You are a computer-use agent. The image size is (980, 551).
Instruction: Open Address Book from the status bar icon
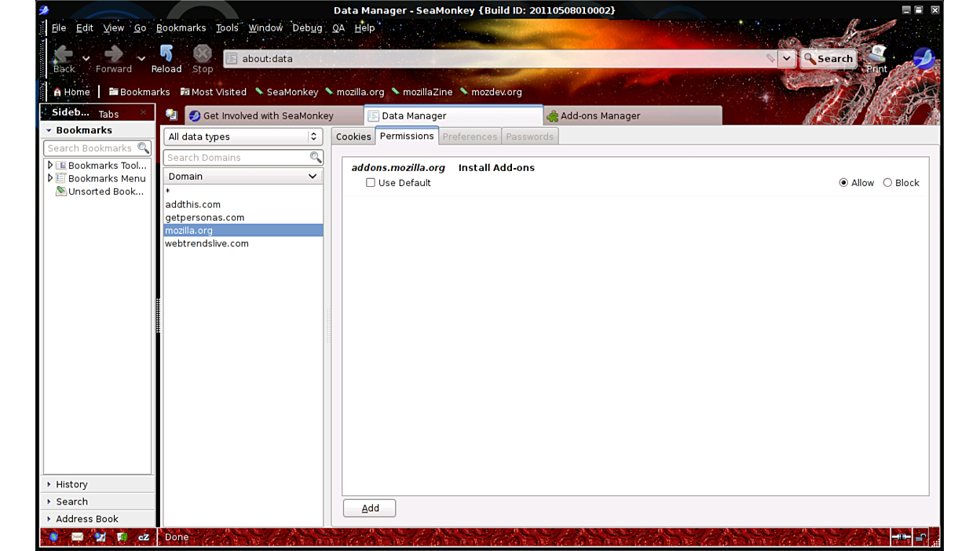(x=122, y=537)
